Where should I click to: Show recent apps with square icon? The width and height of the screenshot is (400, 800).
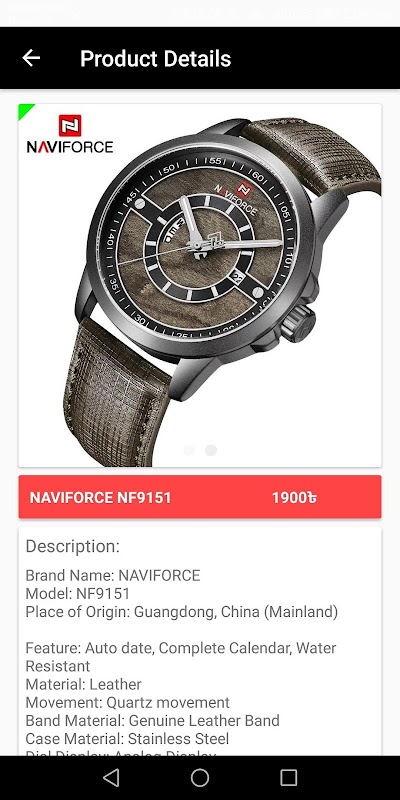[x=289, y=778]
